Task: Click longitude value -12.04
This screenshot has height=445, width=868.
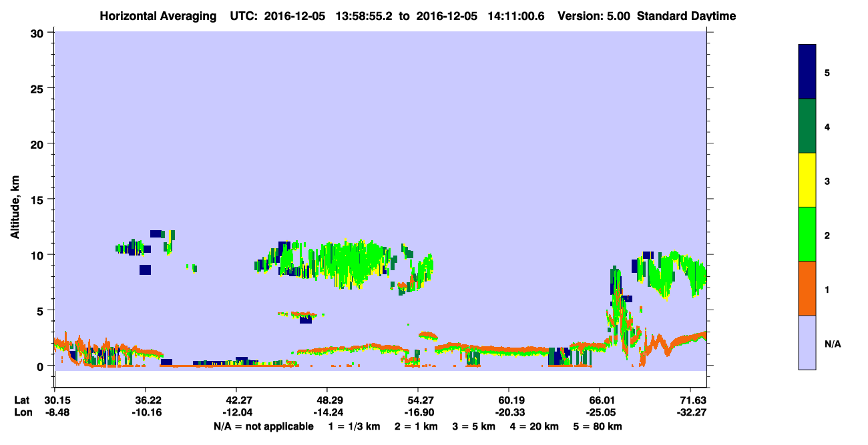Action: pos(236,412)
